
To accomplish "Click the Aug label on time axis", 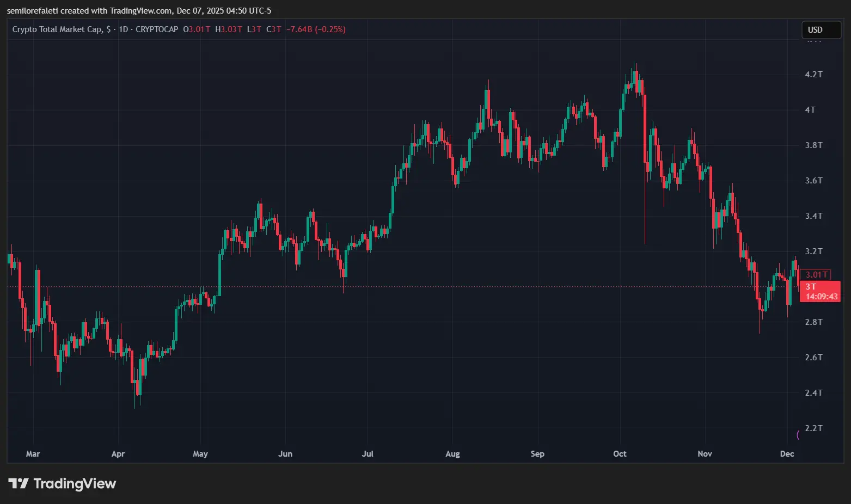I will (452, 454).
